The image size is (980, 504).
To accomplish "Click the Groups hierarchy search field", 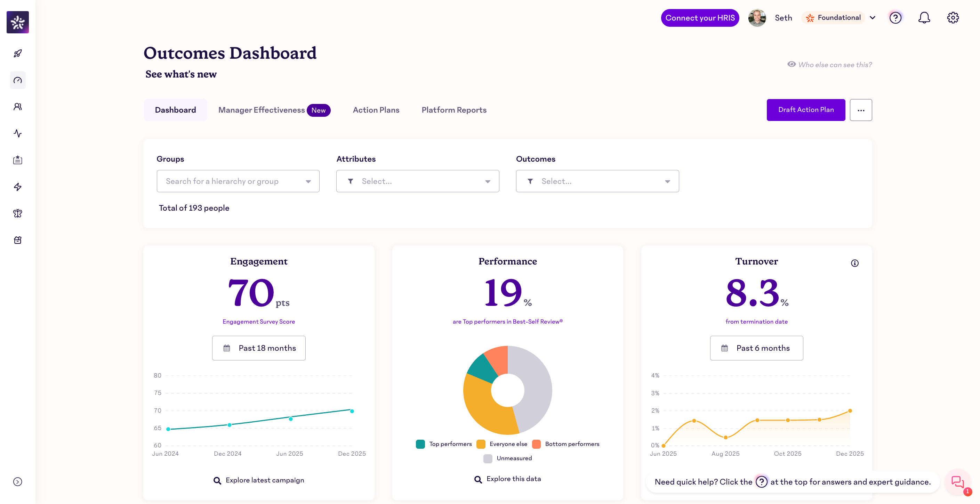I will point(232,181).
